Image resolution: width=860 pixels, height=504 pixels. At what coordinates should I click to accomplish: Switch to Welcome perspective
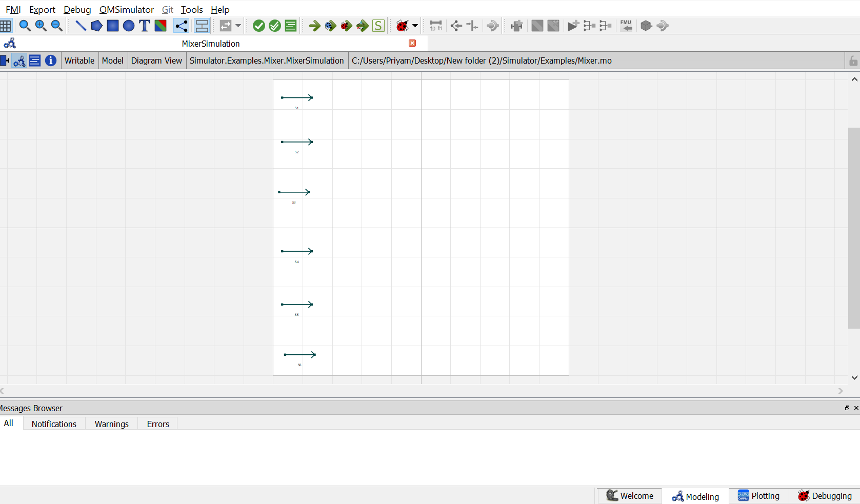[630, 496]
